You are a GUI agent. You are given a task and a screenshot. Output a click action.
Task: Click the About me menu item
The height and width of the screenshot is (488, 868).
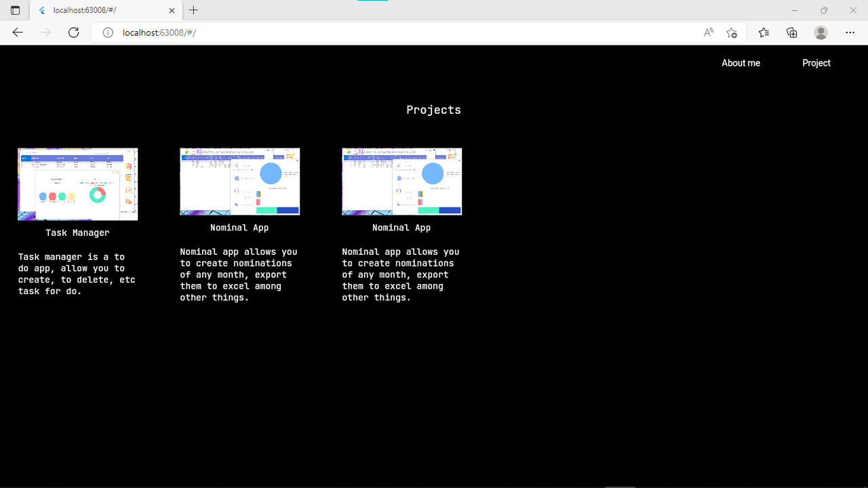[741, 62]
